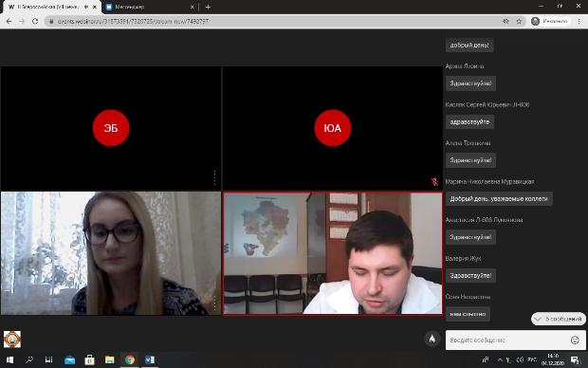This screenshot has width=588, height=368.
Task: Bookmark this page with the star icon
Action: 519,22
